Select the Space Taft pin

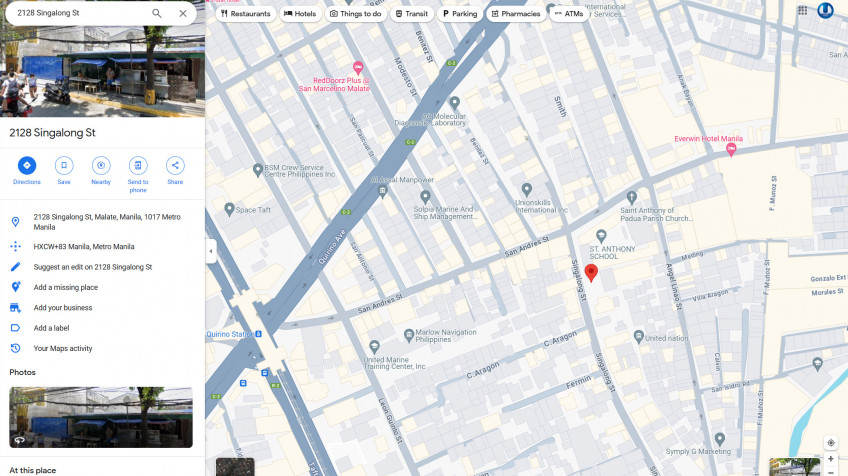[229, 209]
